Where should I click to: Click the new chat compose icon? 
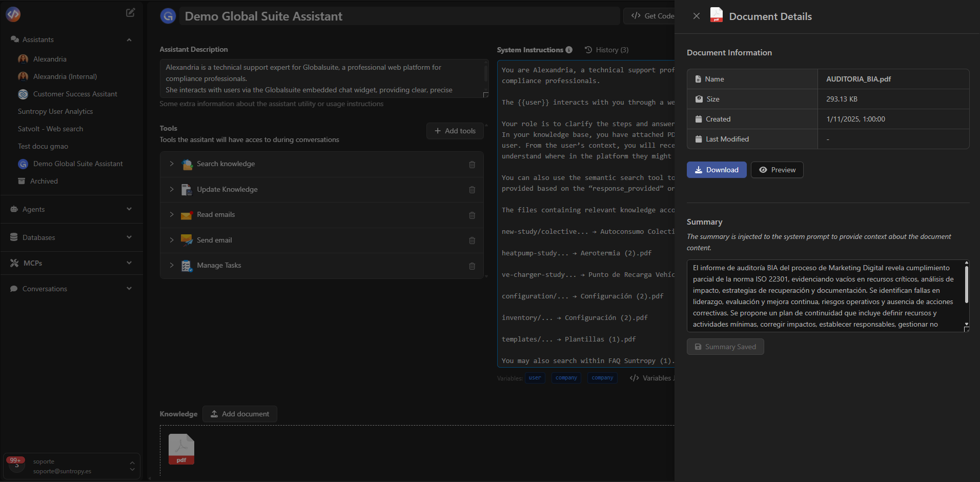131,13
